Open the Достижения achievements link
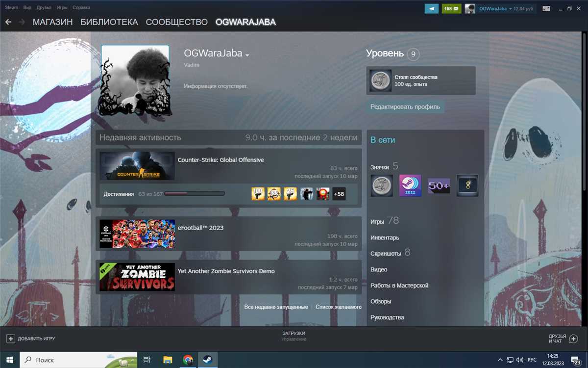Viewport: 588px width, 368px height. (x=119, y=194)
